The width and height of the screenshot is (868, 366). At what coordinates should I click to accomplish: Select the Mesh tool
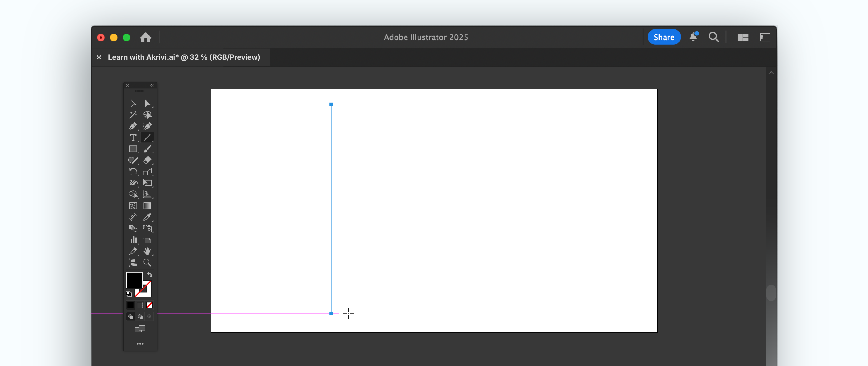click(133, 206)
